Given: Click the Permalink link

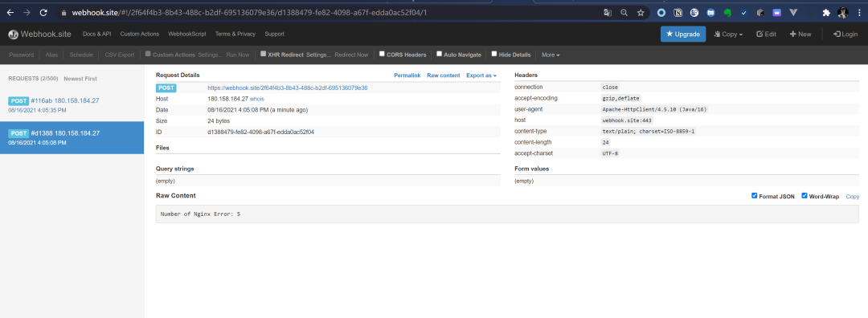Looking at the screenshot, I should click(x=407, y=75).
